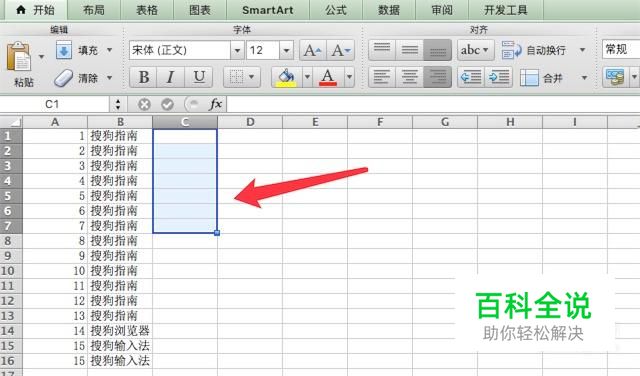
Task: Align text left
Action: [382, 77]
